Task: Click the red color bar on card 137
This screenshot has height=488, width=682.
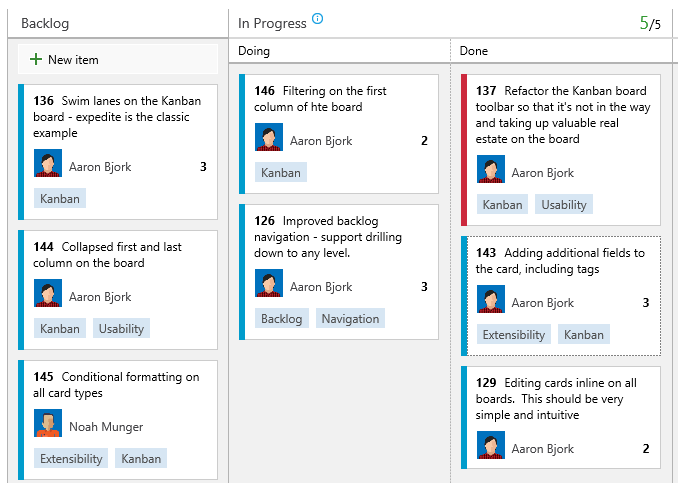Action: [464, 150]
